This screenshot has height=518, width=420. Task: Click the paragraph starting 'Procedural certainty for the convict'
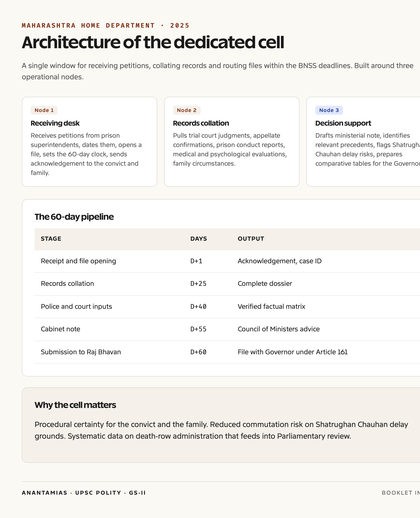click(x=221, y=430)
